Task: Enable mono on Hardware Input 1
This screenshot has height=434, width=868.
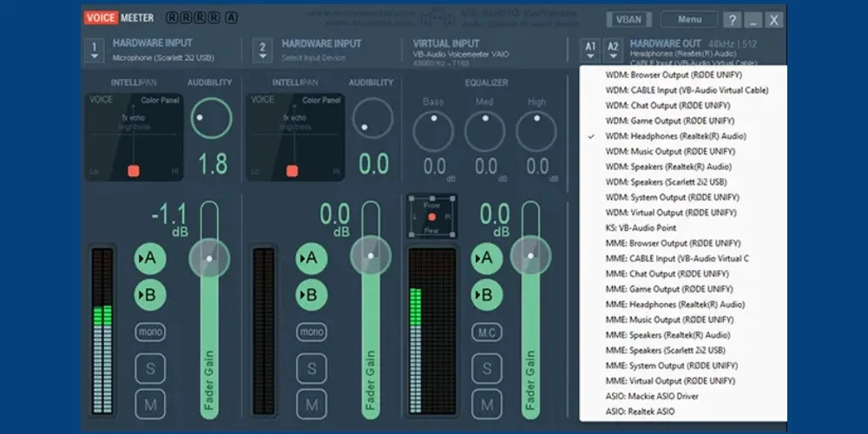Action: [x=150, y=332]
